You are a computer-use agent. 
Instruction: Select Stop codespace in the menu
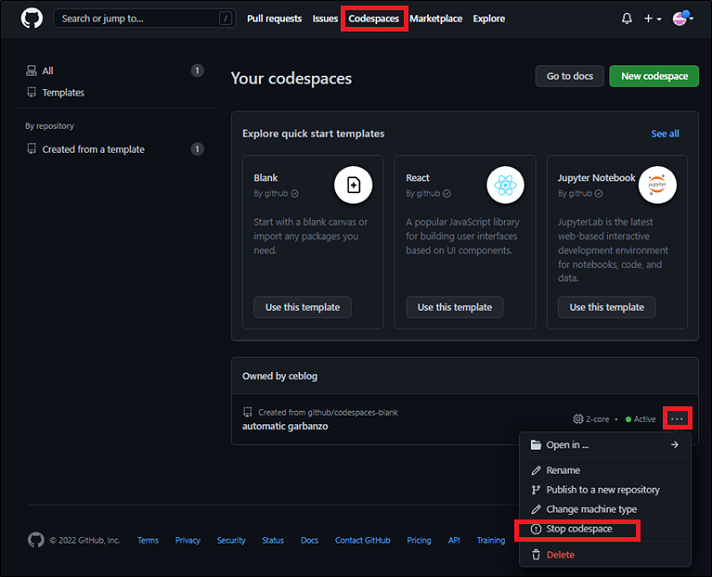click(605, 529)
